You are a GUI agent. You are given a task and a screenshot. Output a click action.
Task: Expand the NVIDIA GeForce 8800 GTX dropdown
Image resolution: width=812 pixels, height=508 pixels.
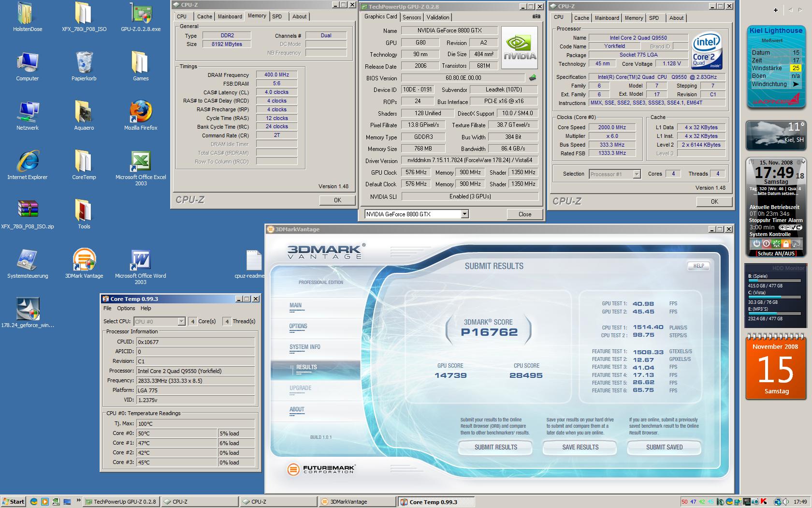coord(464,214)
